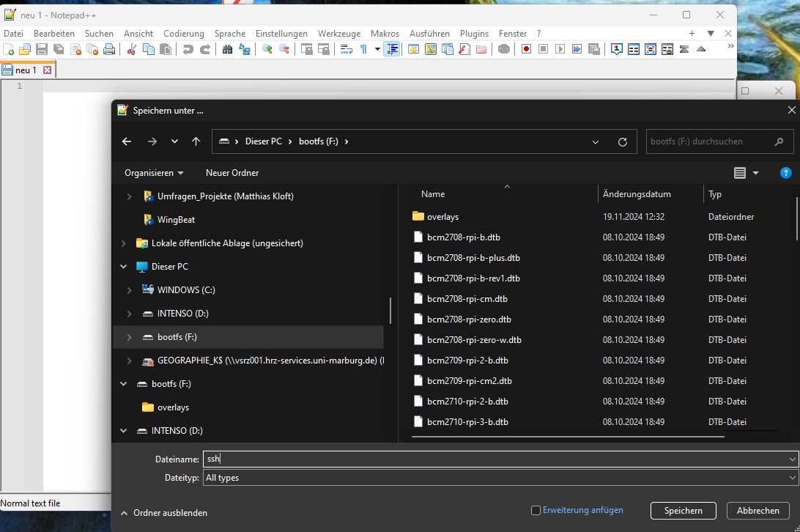Viewport: 800px width, 532px height.
Task: Collapse folders via Ordner ausblenden
Action: coord(164,513)
